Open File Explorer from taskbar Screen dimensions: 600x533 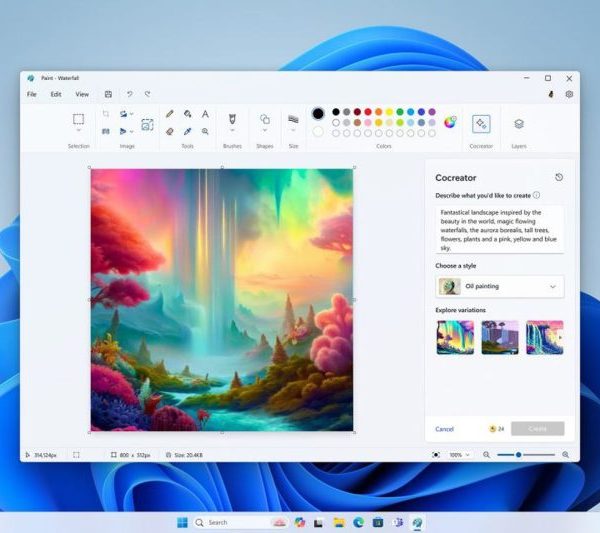coord(339,522)
